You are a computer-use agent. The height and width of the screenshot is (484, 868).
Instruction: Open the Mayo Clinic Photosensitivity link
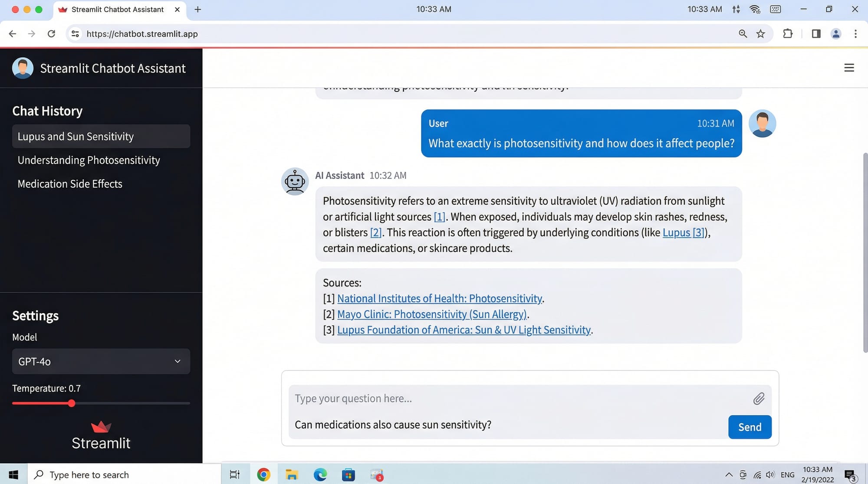432,314
